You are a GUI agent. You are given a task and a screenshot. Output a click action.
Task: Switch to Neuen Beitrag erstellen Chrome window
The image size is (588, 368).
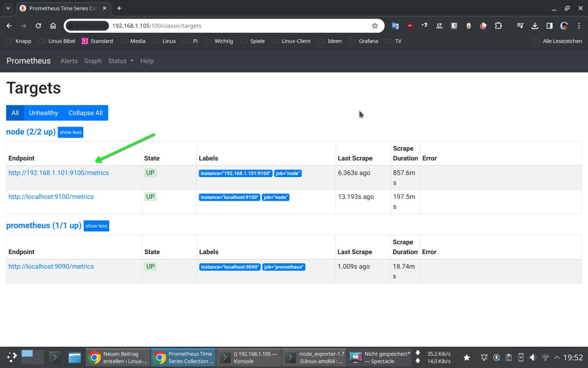[118, 358]
